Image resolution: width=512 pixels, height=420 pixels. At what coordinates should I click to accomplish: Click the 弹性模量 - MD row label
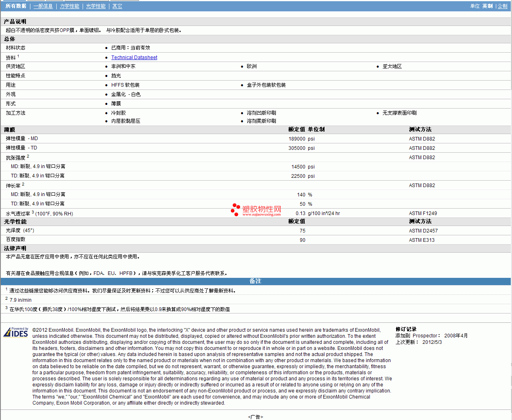click(x=22, y=139)
